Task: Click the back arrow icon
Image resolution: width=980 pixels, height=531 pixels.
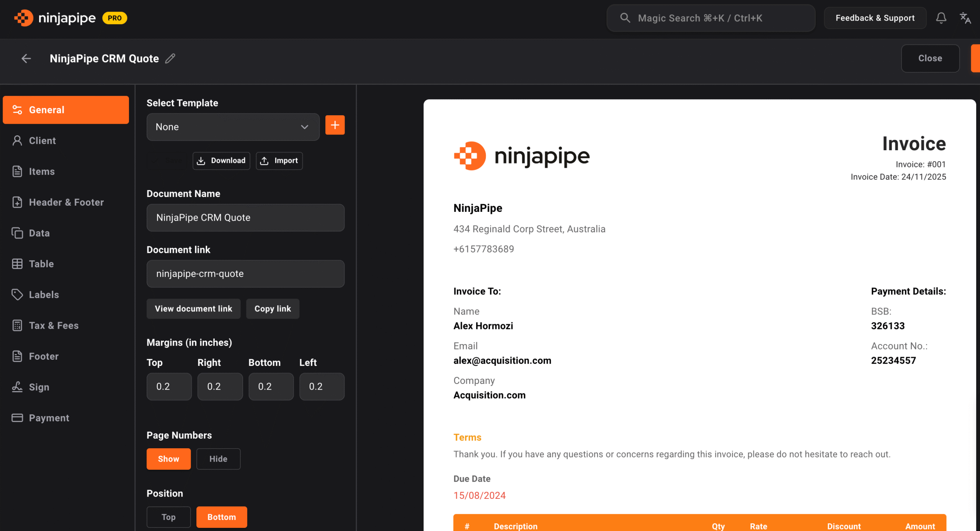Action: tap(26, 58)
